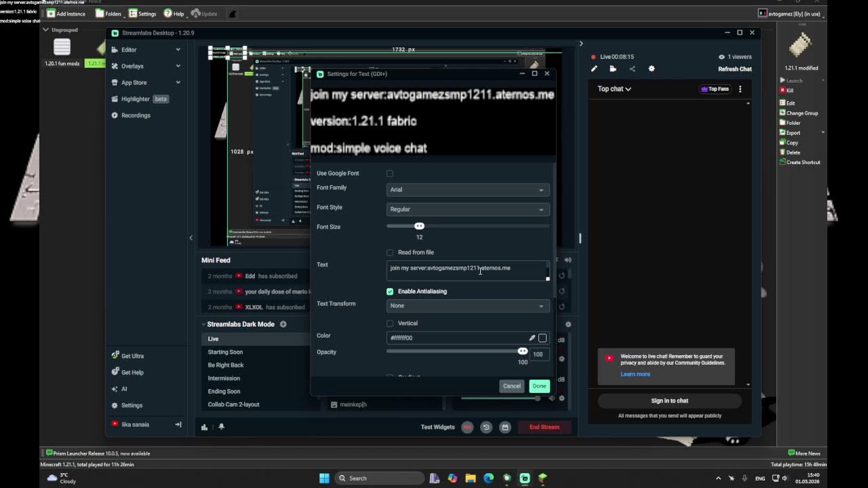
Task: Click the Top Fans badge in chat
Action: 715,89
